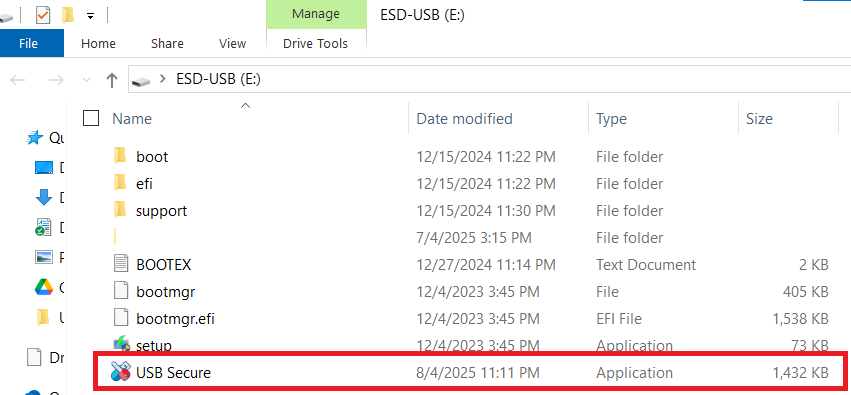Viewport: 851px width, 395px height.
Task: Click the Back navigation arrow
Action: 18,80
